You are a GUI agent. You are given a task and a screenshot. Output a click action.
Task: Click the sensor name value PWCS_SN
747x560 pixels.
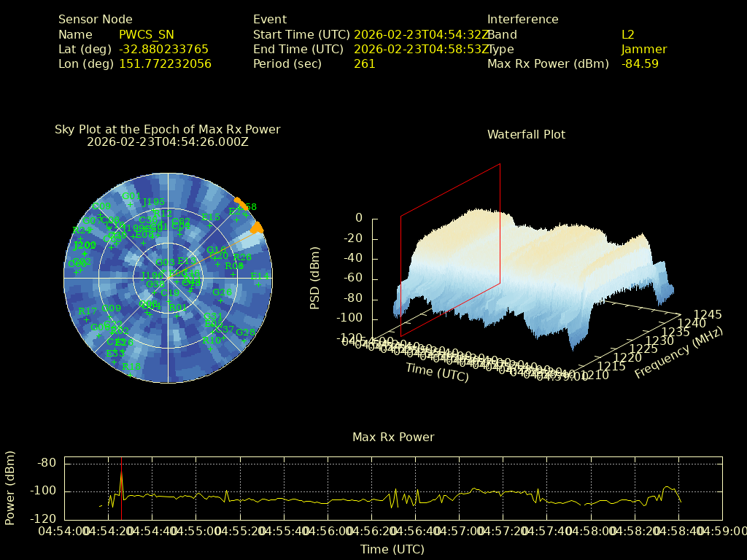(146, 34)
